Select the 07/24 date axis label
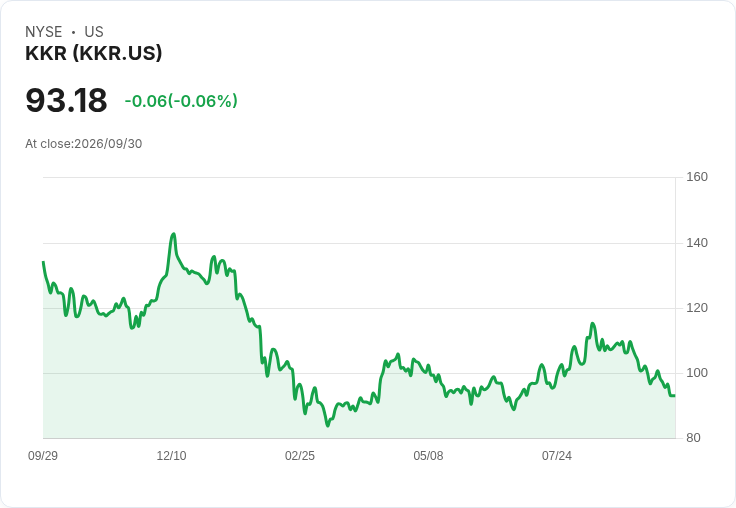The width and height of the screenshot is (736, 508). click(557, 455)
